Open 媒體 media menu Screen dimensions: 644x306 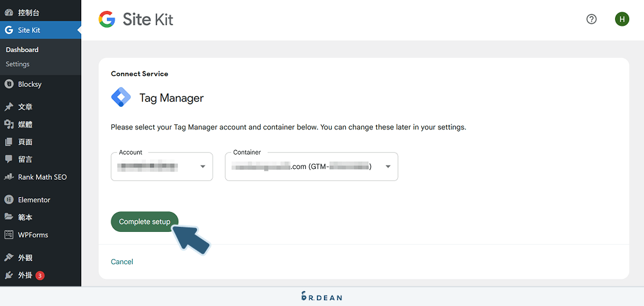[x=25, y=124]
